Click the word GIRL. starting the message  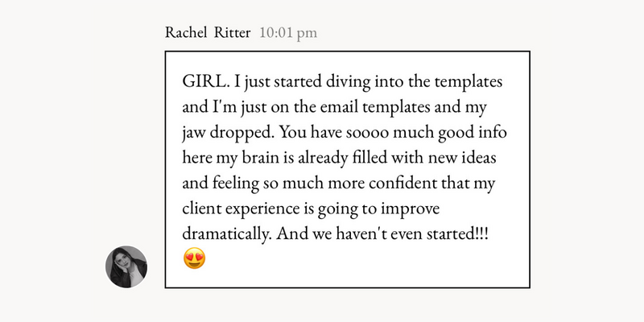coord(205,81)
